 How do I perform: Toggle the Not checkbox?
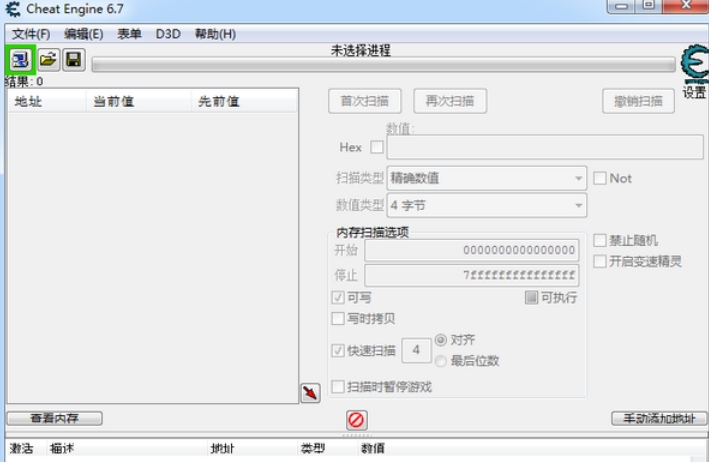click(600, 178)
